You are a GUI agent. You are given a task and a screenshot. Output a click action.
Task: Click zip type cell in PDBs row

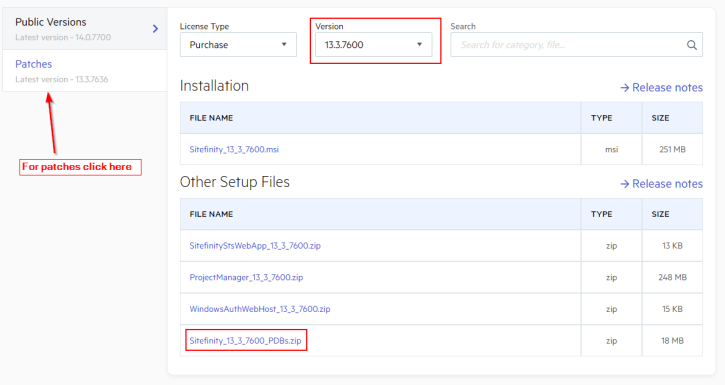(611, 341)
